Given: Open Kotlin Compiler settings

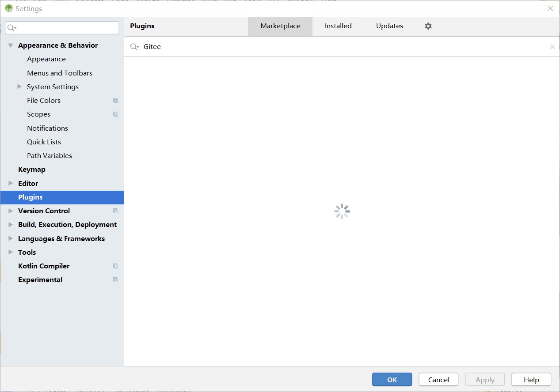Looking at the screenshot, I should [x=44, y=266].
